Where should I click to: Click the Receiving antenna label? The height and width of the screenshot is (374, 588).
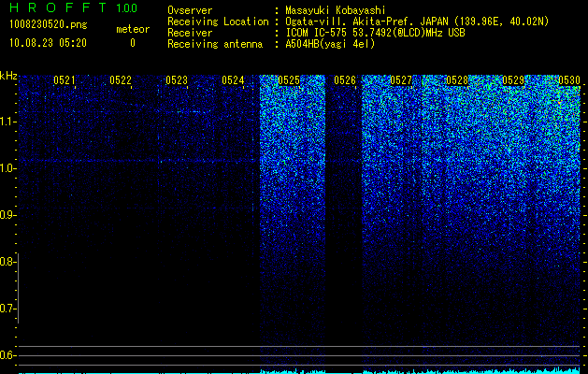coord(215,44)
